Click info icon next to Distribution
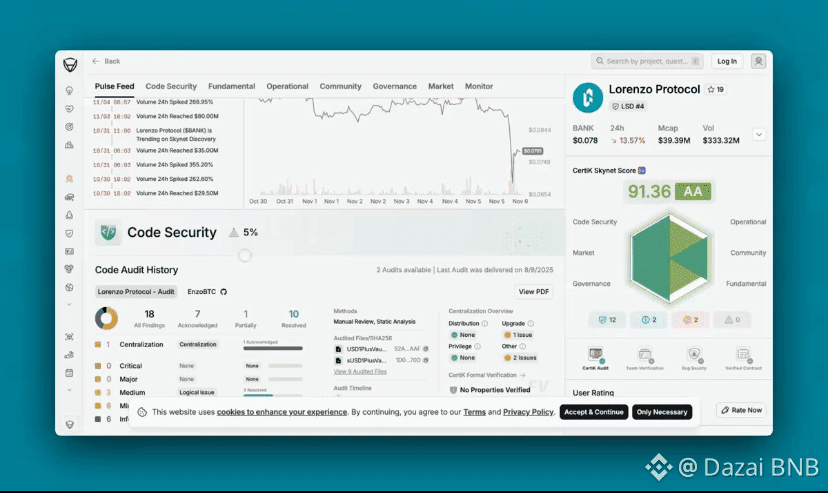This screenshot has height=493, width=828. 485,324
